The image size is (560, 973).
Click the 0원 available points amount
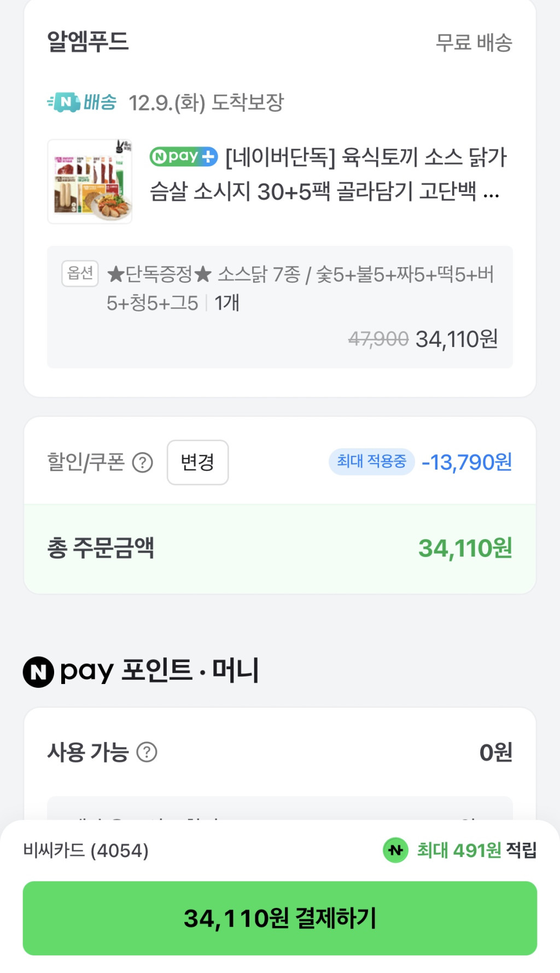[x=495, y=752]
